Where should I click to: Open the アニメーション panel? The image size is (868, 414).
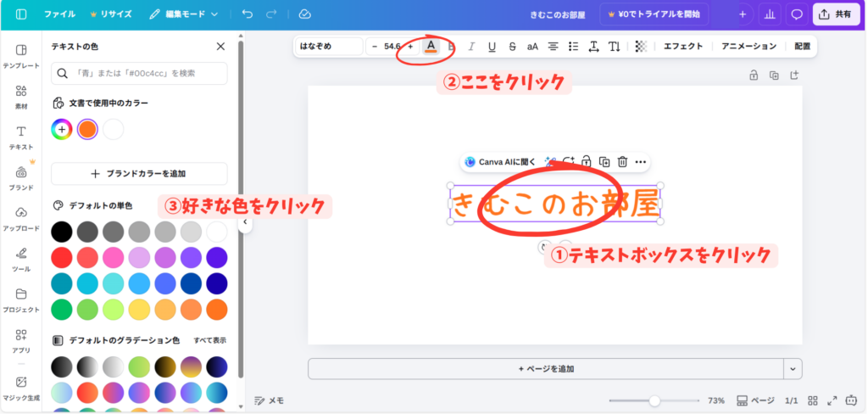749,47
